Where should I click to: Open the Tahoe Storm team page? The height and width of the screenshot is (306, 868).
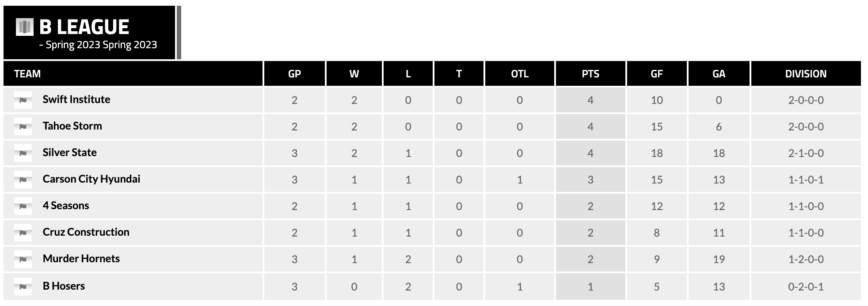tap(72, 126)
